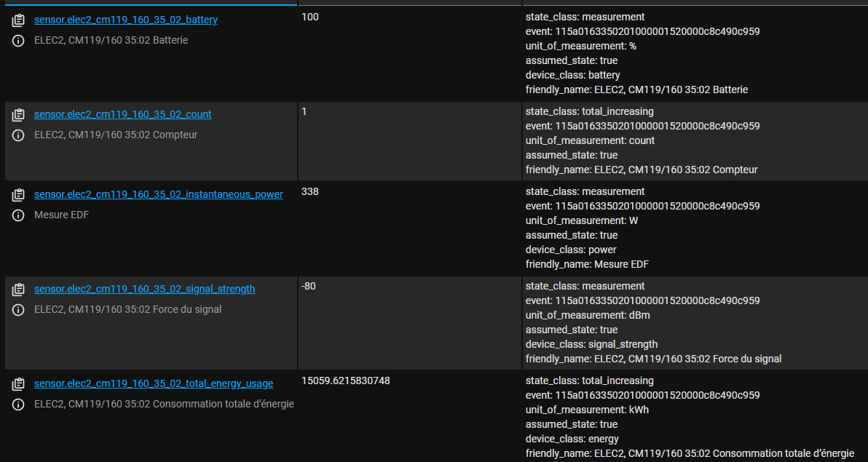Screen dimensions: 868x462
Task: Copy the total_energy_usage entity ID
Action: coord(19,384)
